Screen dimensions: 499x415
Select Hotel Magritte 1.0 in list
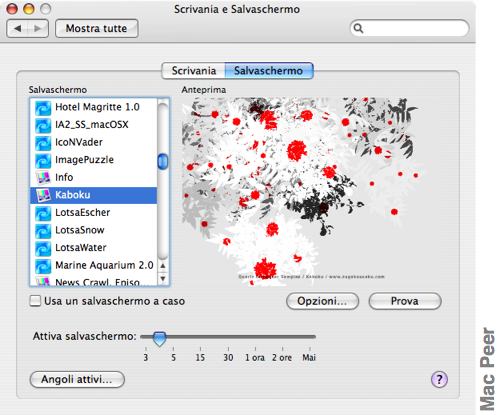93,107
